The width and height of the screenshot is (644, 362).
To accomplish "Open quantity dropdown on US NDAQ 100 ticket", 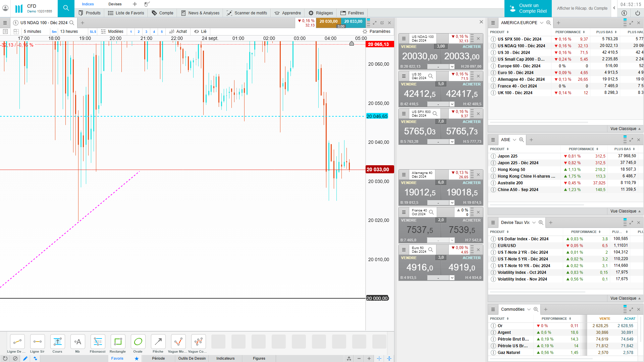I will click(x=452, y=67).
